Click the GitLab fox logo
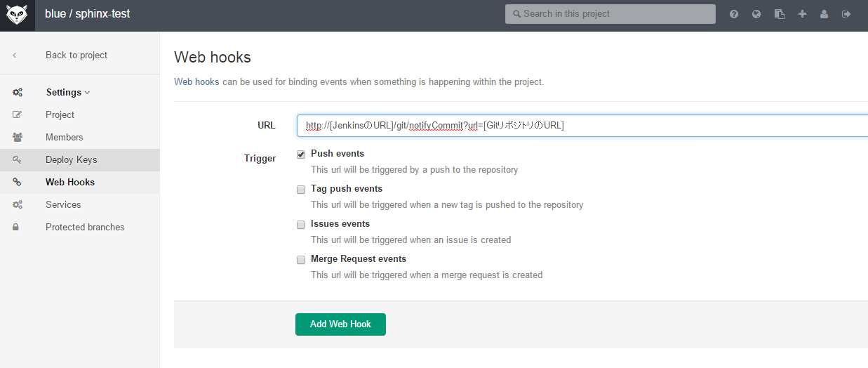 [x=17, y=15]
